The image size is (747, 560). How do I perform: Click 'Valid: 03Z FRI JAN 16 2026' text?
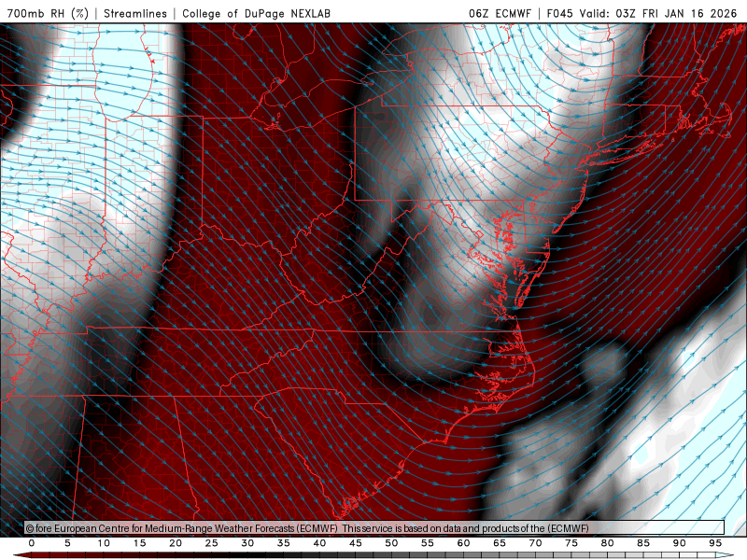click(x=658, y=13)
